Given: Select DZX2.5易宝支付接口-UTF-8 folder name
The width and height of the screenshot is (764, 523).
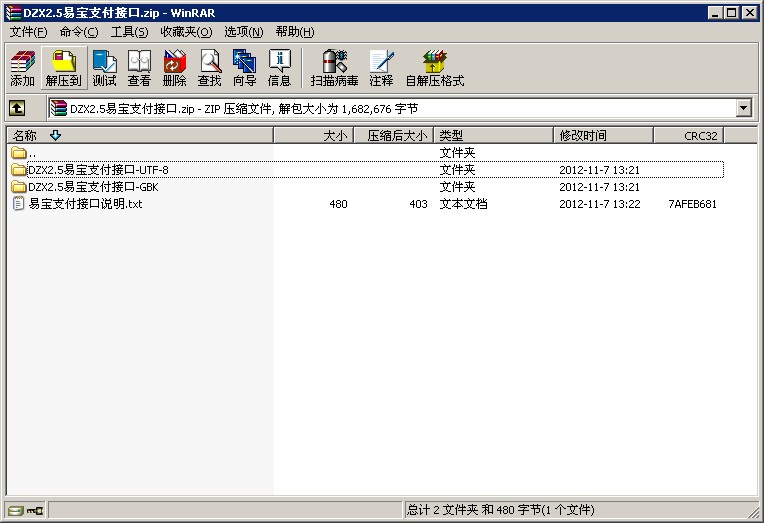Looking at the screenshot, I should (x=98, y=170).
